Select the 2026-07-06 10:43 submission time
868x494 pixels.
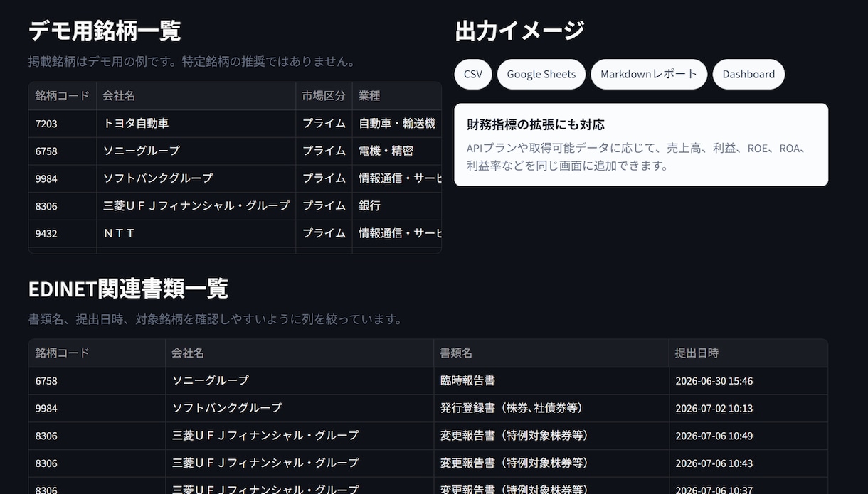point(748,463)
